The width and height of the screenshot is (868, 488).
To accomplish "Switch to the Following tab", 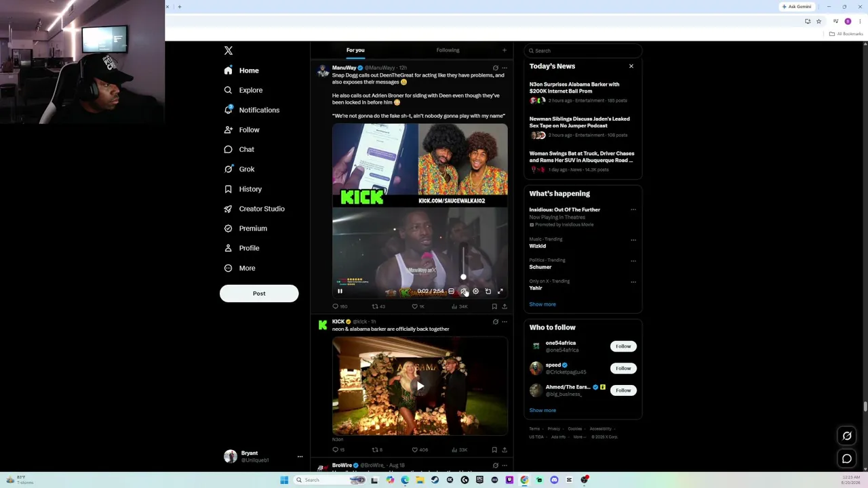I will [448, 50].
